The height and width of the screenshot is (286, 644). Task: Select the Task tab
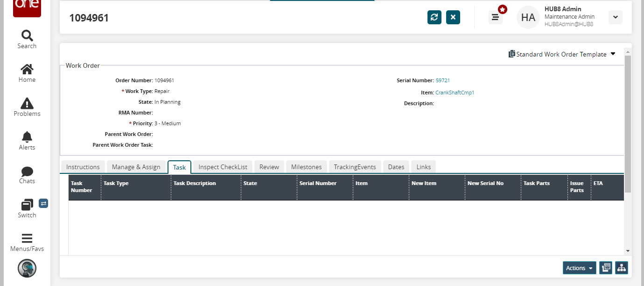click(179, 167)
